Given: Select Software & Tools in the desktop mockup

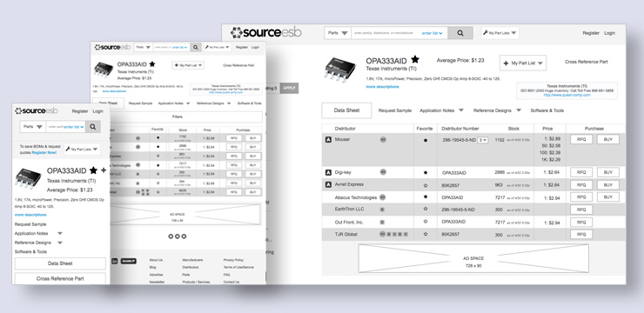Looking at the screenshot, I should click(547, 110).
